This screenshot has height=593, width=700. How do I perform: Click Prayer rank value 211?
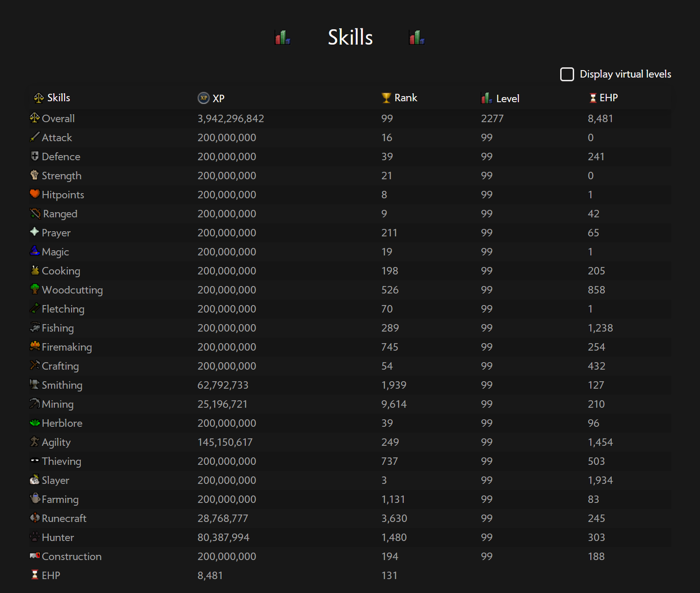coord(389,233)
